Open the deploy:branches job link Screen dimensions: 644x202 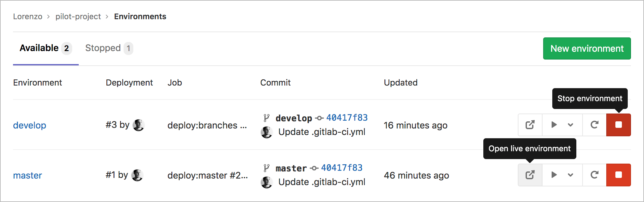click(207, 125)
